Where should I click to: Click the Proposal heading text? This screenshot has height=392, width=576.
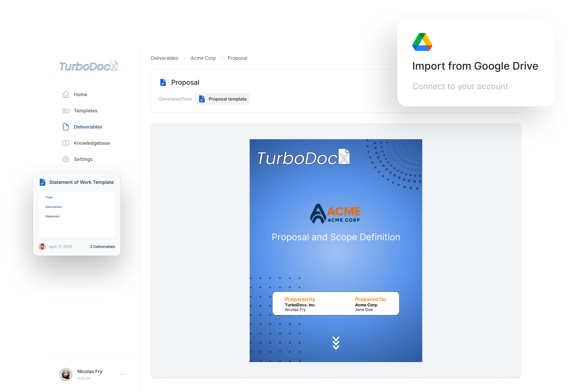pos(185,82)
